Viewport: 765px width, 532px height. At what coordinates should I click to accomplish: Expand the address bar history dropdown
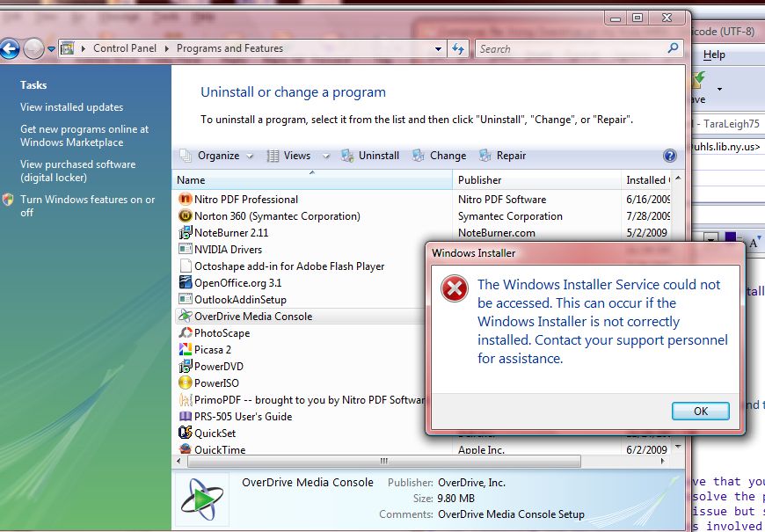[438, 49]
